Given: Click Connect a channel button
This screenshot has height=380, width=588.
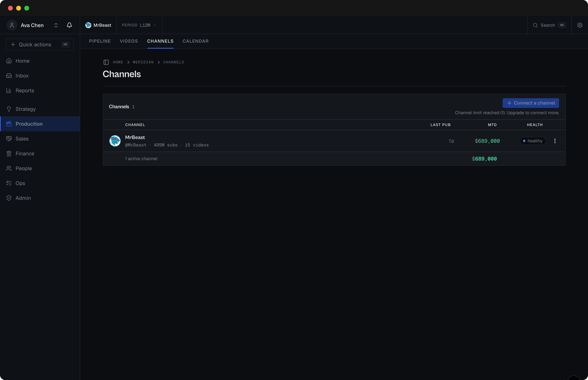Looking at the screenshot, I should 531,103.
